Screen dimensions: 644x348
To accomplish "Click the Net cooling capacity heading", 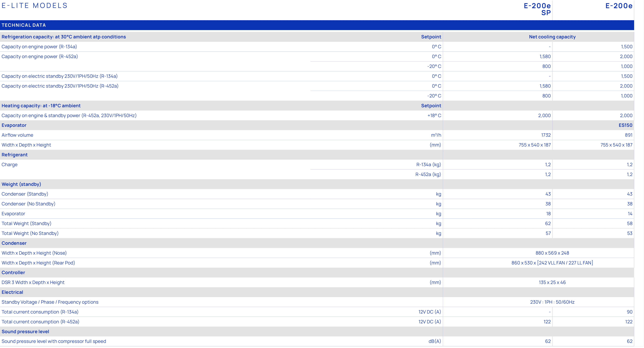I will click(552, 37).
